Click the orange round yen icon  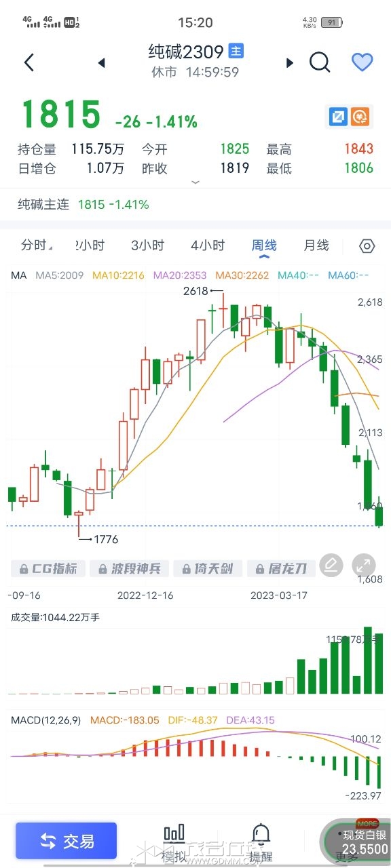360,117
